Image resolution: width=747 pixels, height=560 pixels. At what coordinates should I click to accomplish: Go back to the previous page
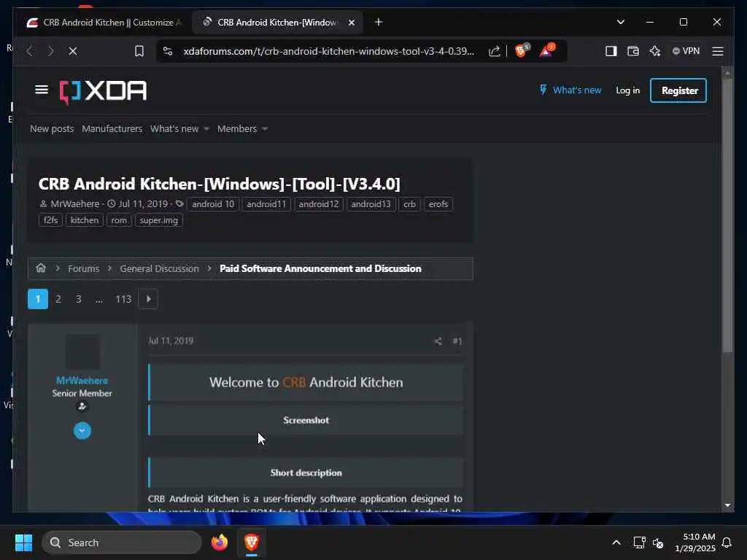tap(29, 51)
